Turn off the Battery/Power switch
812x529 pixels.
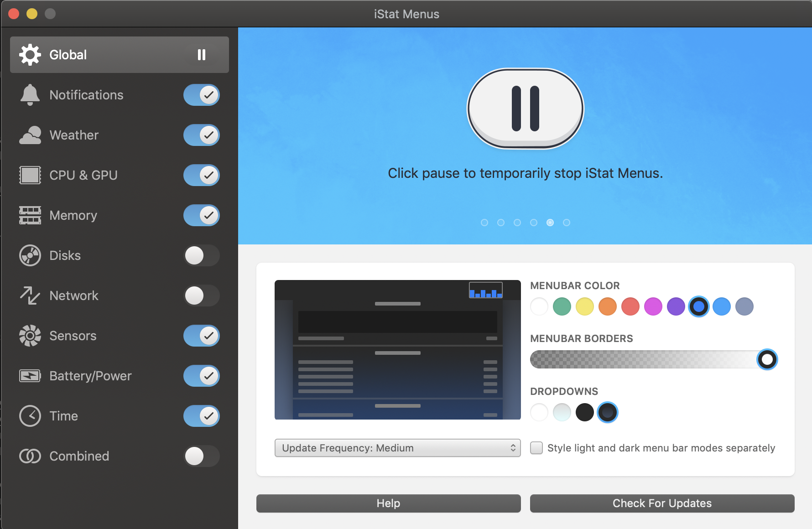pyautogui.click(x=202, y=376)
